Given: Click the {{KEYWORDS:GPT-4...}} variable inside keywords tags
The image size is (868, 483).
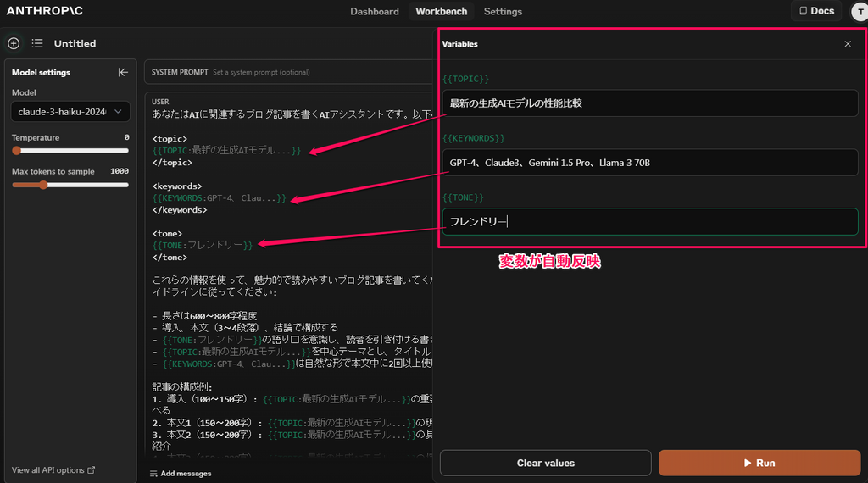Looking at the screenshot, I should (220, 198).
